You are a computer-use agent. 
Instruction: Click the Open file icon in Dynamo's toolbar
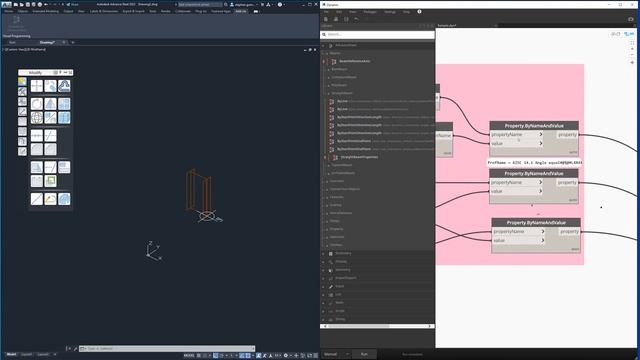pyautogui.click(x=336, y=19)
